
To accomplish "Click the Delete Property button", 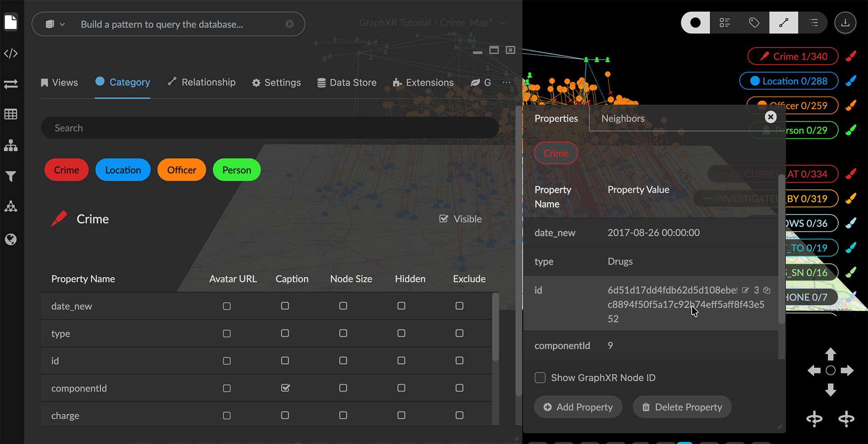I will [682, 407].
